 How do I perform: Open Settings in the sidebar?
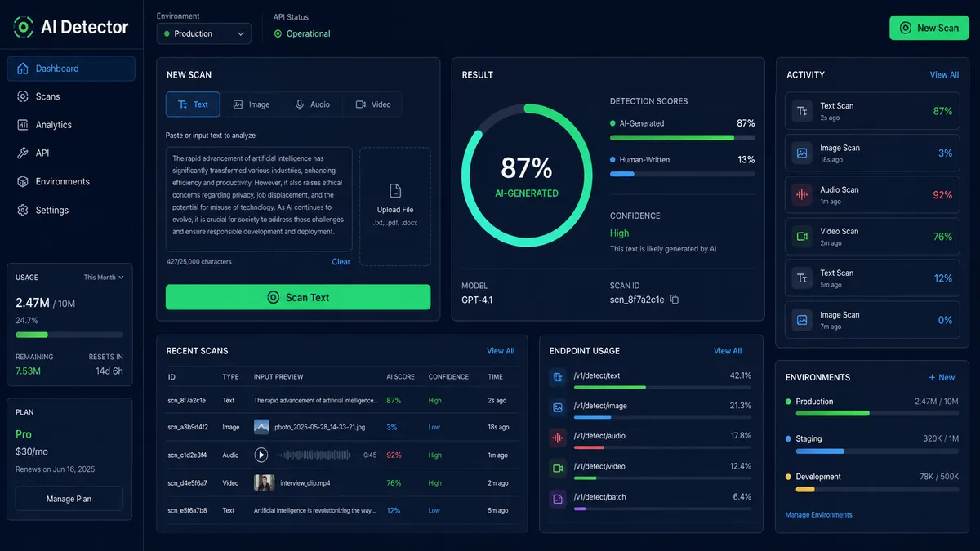[71, 210]
